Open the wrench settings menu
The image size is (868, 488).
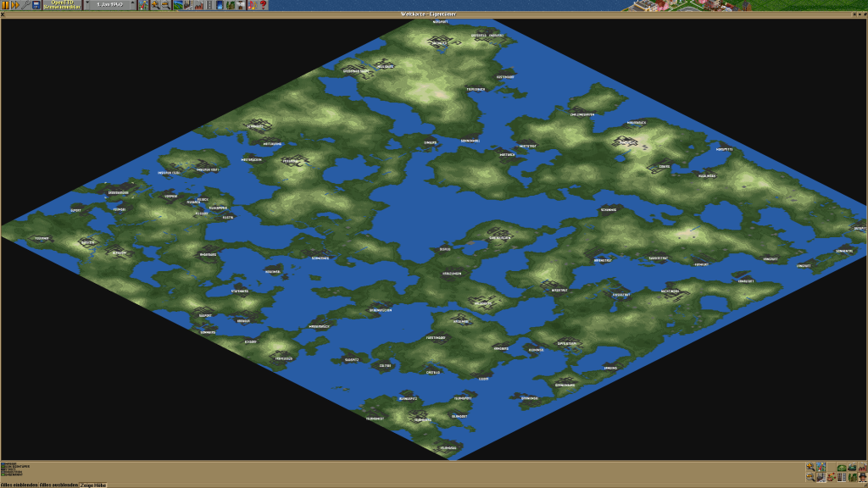coord(26,5)
